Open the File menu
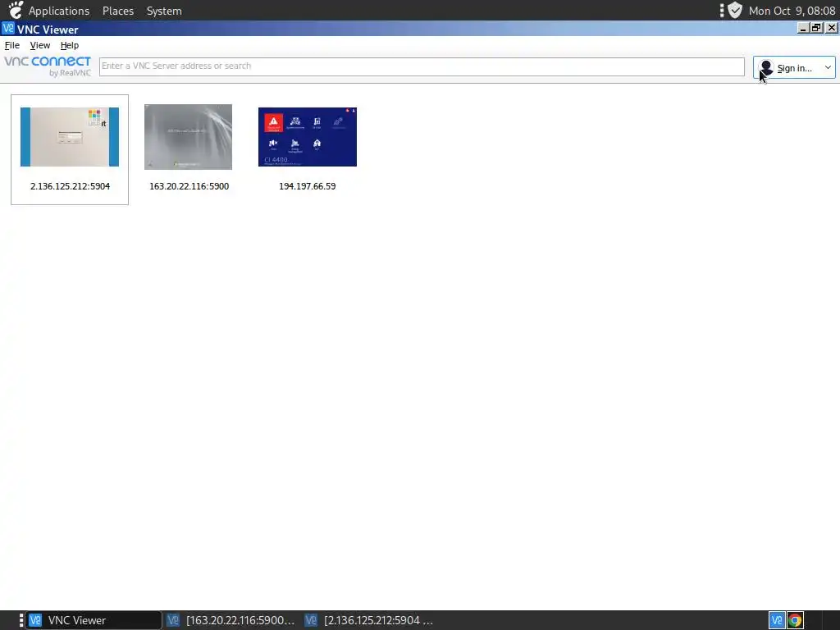The image size is (840, 630). click(11, 46)
